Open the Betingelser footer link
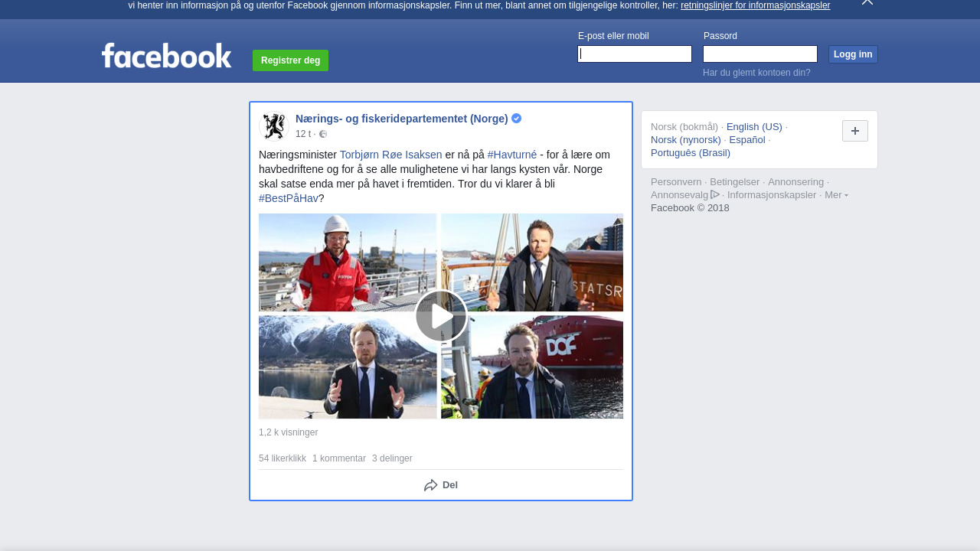This screenshot has width=980, height=551. [x=735, y=181]
